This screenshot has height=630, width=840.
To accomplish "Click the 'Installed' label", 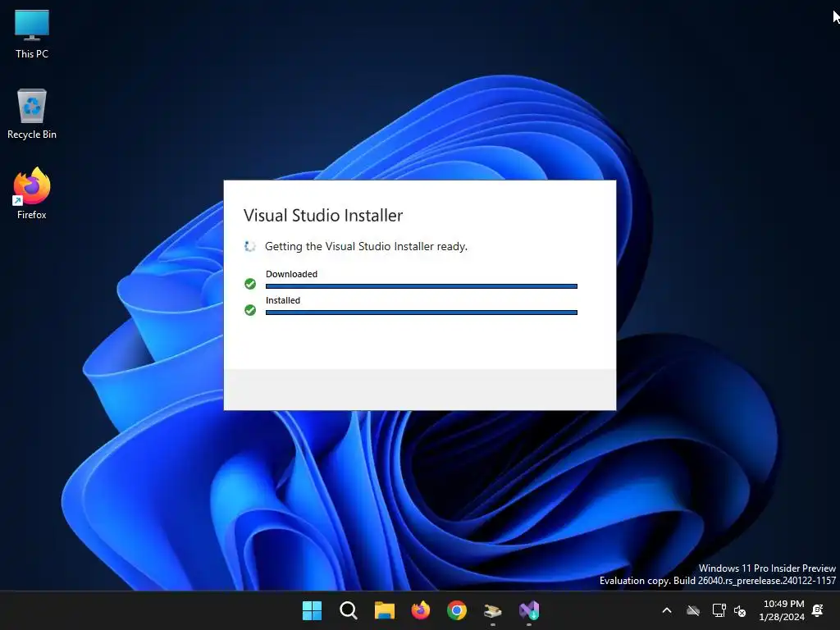I will (283, 300).
